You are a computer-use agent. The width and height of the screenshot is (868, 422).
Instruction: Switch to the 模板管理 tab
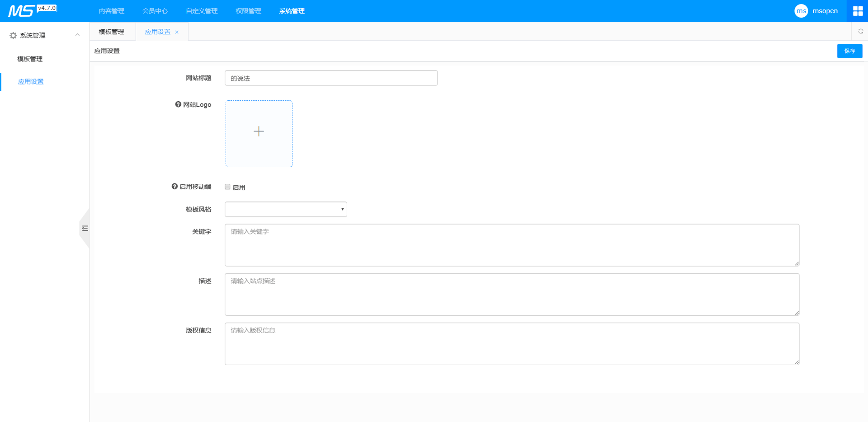tap(111, 32)
